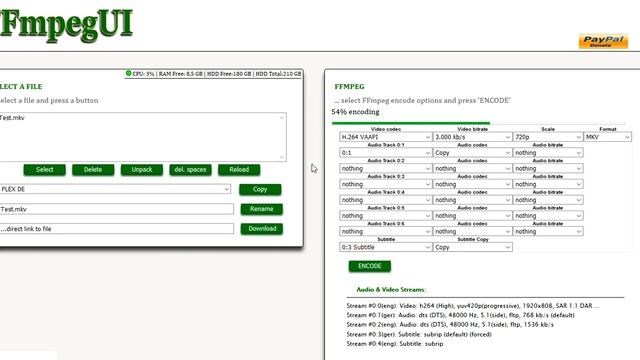
Task: Open the Audio bitrate dropdown for Track 0:4
Action: point(548,200)
